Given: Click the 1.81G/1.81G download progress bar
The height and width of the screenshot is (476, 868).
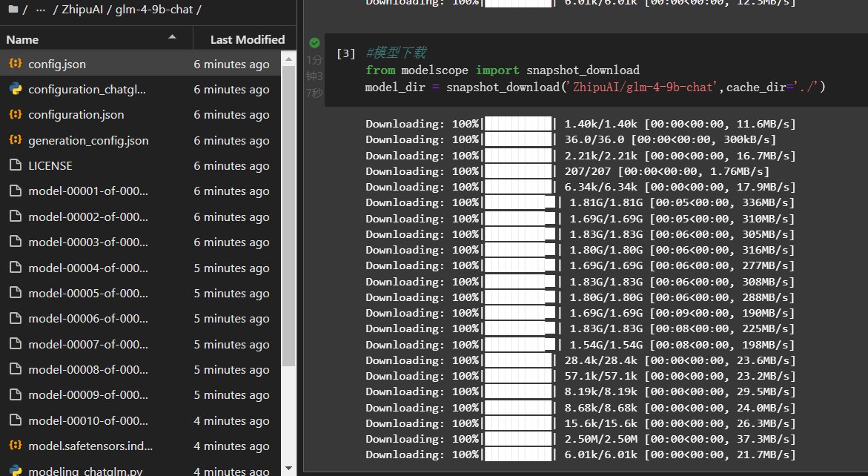Looking at the screenshot, I should click(x=520, y=202).
